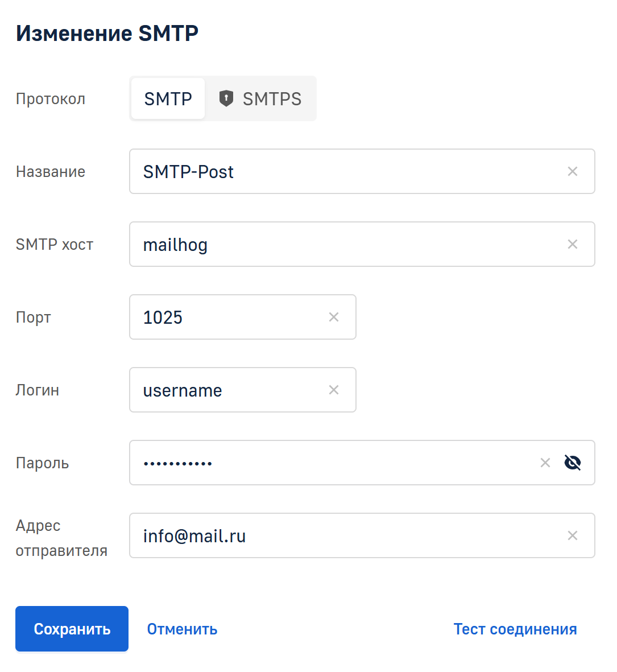617x672 pixels.
Task: Click the Отменить link
Action: click(x=182, y=629)
